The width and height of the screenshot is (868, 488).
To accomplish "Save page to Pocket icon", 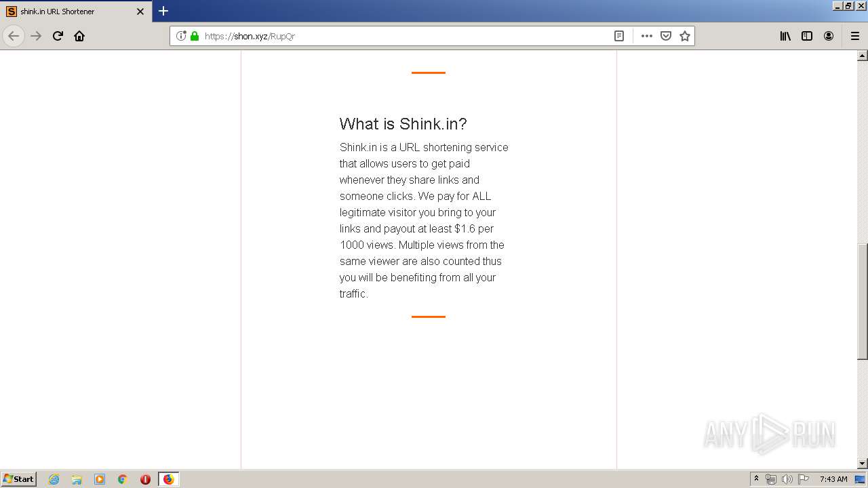I will coord(666,36).
